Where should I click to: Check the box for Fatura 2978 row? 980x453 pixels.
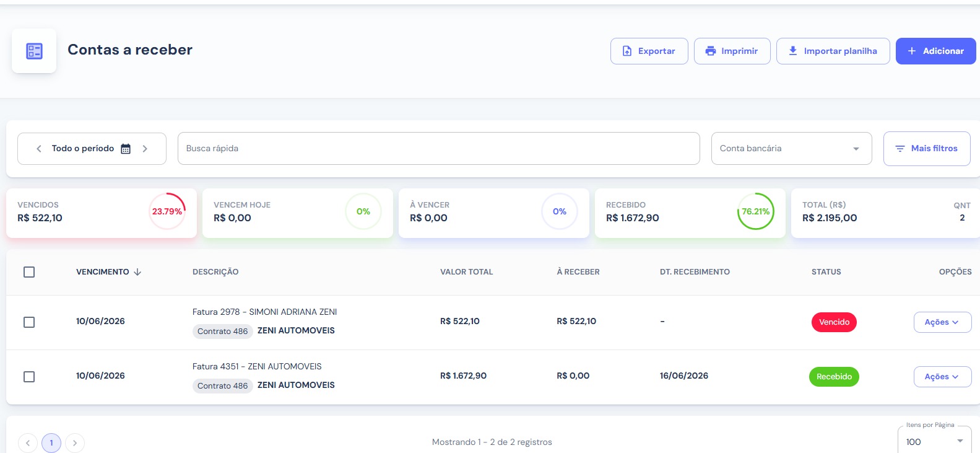pos(29,322)
